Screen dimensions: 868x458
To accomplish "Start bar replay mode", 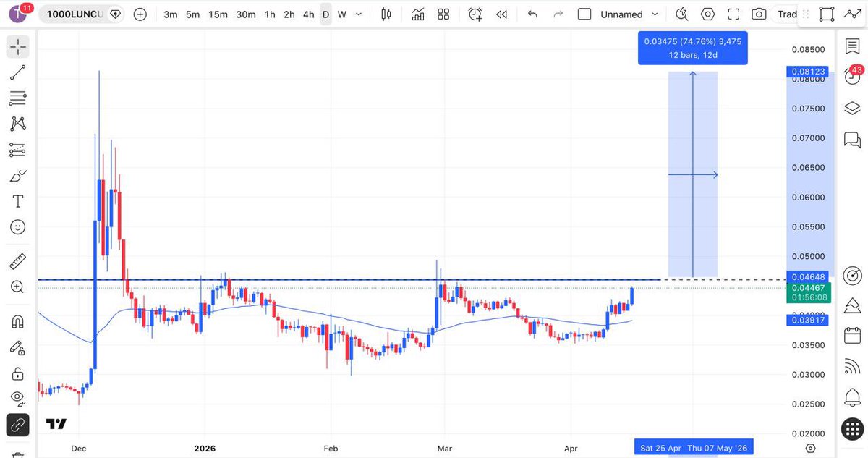I will (501, 14).
